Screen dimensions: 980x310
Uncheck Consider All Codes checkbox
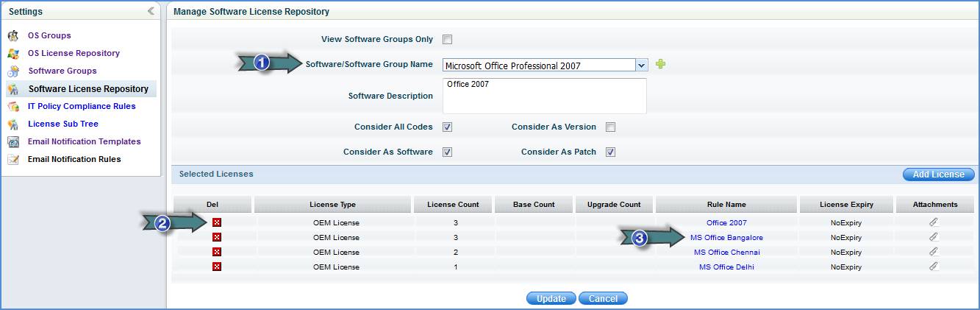pos(447,127)
